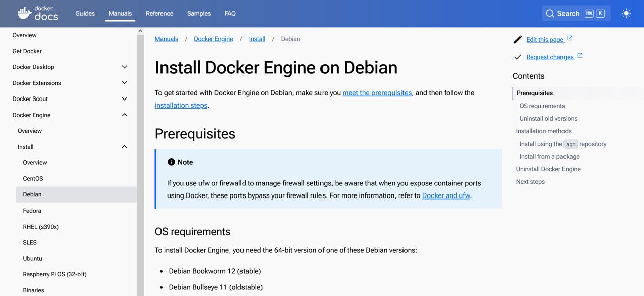Toggle the light/dark theme sun icon
This screenshot has width=644, height=296.
(x=626, y=14)
